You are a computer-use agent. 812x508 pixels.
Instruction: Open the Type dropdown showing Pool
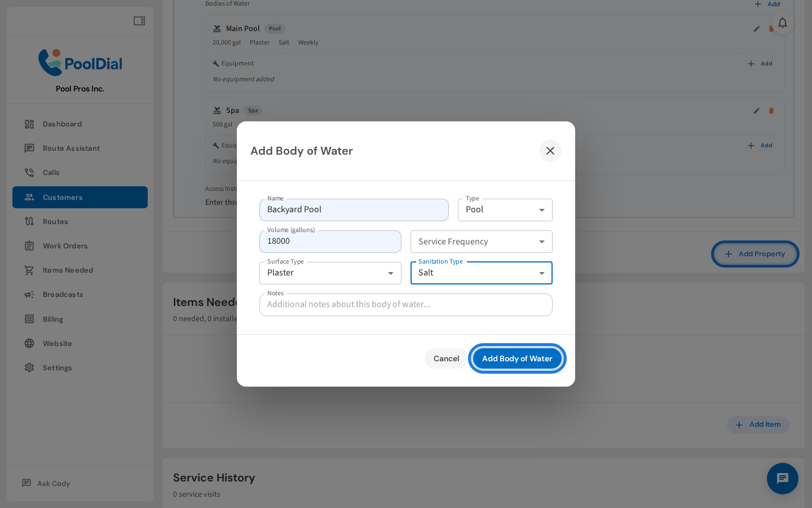[505, 209]
